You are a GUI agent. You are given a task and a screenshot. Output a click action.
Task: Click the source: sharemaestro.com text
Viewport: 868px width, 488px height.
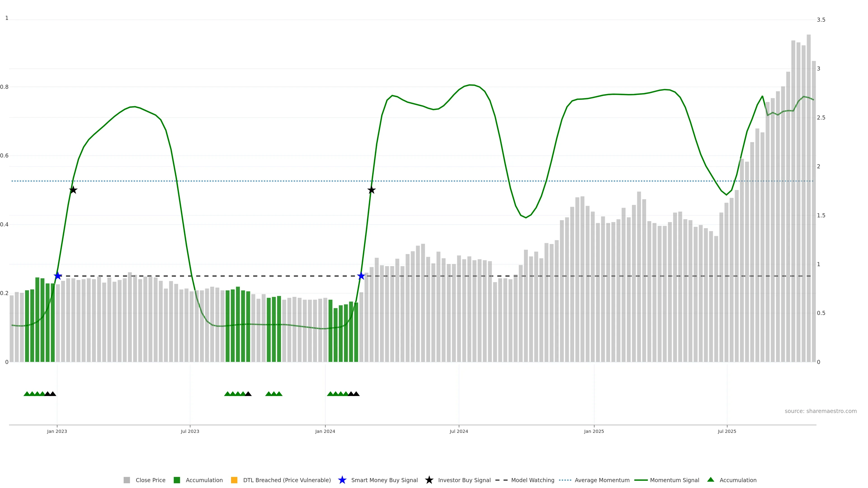pyautogui.click(x=821, y=411)
